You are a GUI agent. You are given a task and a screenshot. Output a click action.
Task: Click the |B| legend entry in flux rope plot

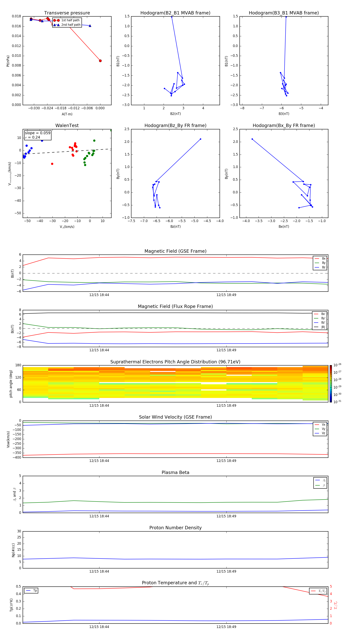tap(320, 327)
